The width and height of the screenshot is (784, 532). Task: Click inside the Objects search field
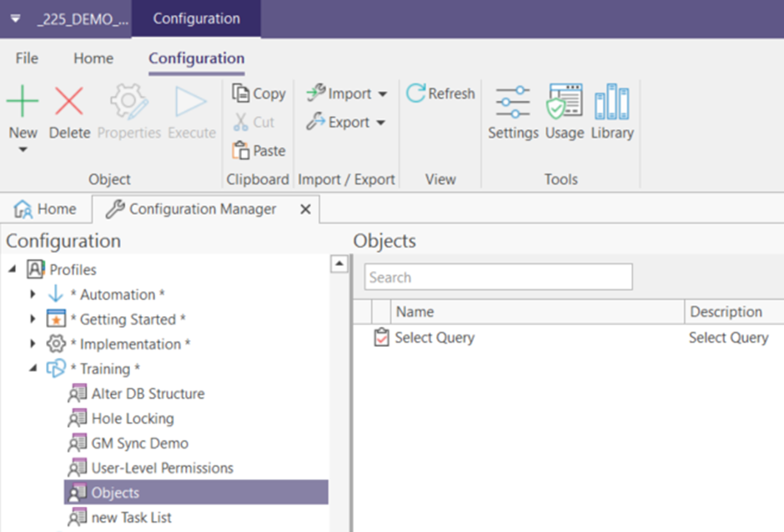(x=497, y=277)
